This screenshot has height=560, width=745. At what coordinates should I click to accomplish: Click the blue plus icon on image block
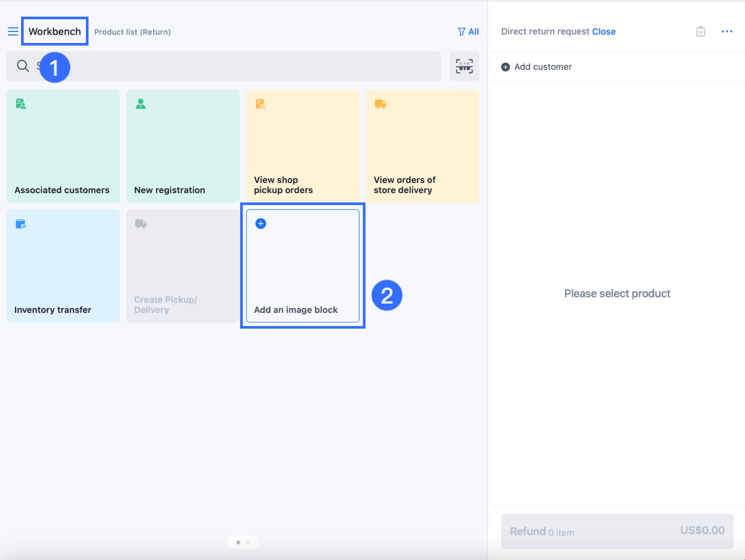point(261,224)
